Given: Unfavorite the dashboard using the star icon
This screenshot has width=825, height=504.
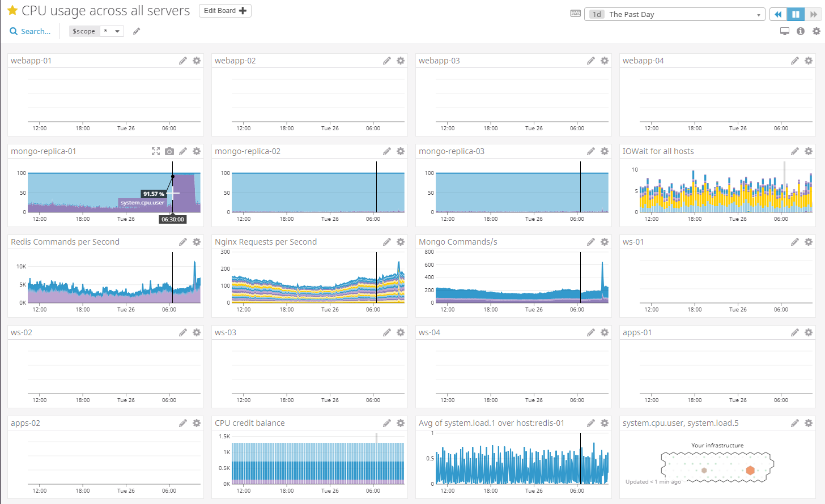Looking at the screenshot, I should pyautogui.click(x=12, y=11).
